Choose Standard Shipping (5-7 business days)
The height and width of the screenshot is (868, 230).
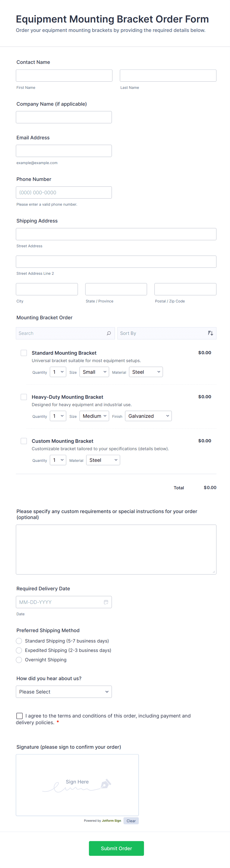[x=19, y=641]
